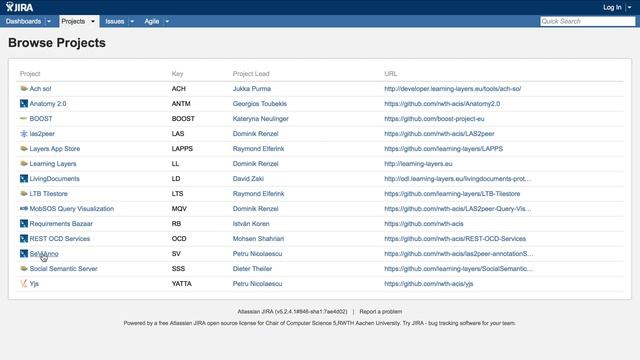Image resolution: width=640 pixels, height=360 pixels.
Task: Open the Issues menu
Action: [x=115, y=21]
